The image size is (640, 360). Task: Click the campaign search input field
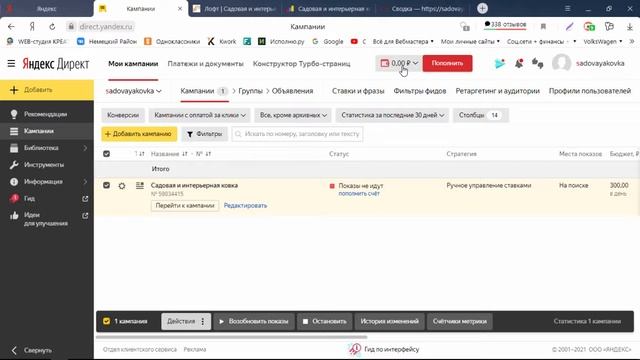297,134
